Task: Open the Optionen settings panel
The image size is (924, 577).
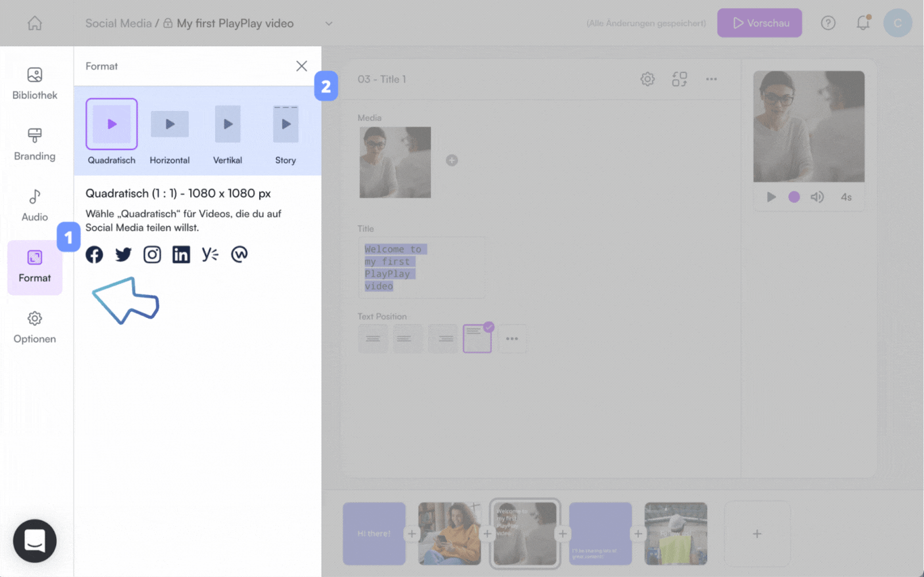Action: point(34,327)
